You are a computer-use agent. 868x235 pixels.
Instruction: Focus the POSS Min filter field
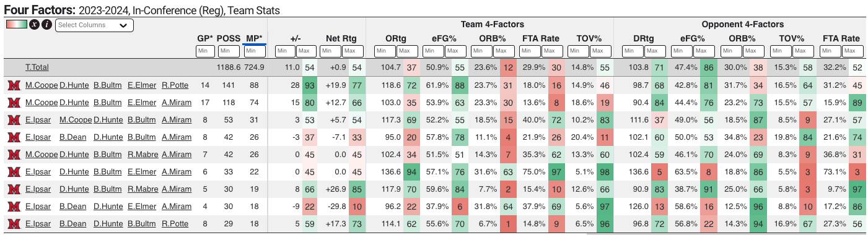click(228, 51)
